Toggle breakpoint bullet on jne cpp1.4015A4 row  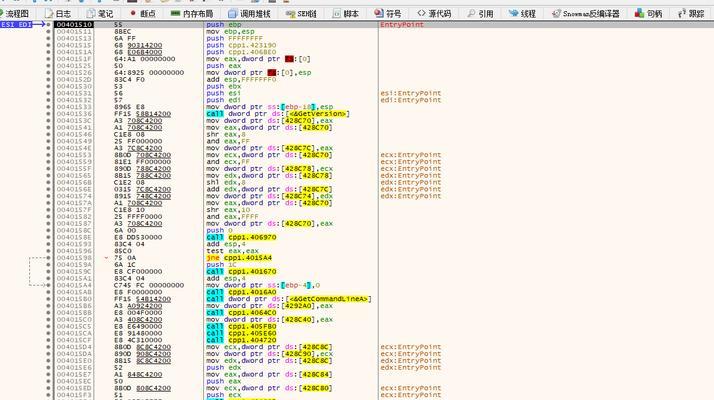(x=48, y=257)
